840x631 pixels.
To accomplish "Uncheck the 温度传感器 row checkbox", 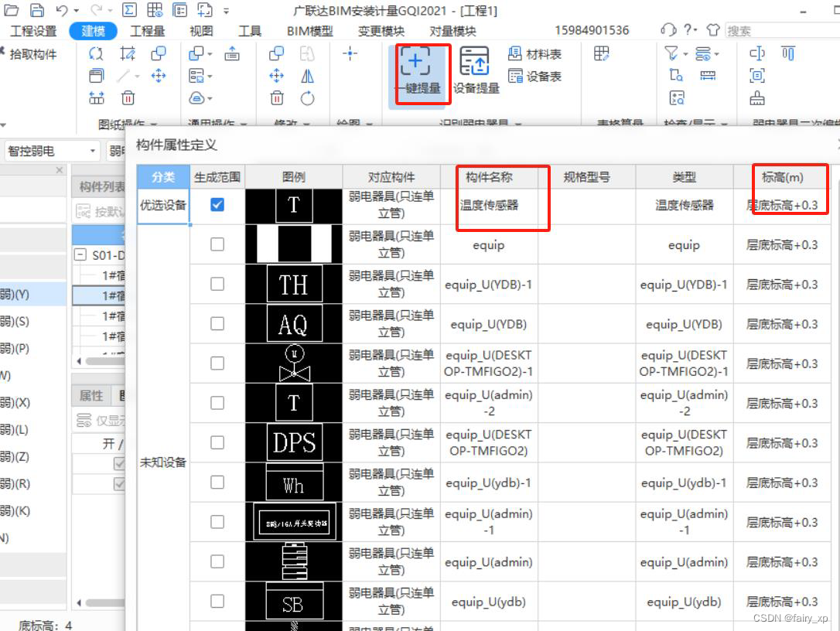I will coord(217,205).
